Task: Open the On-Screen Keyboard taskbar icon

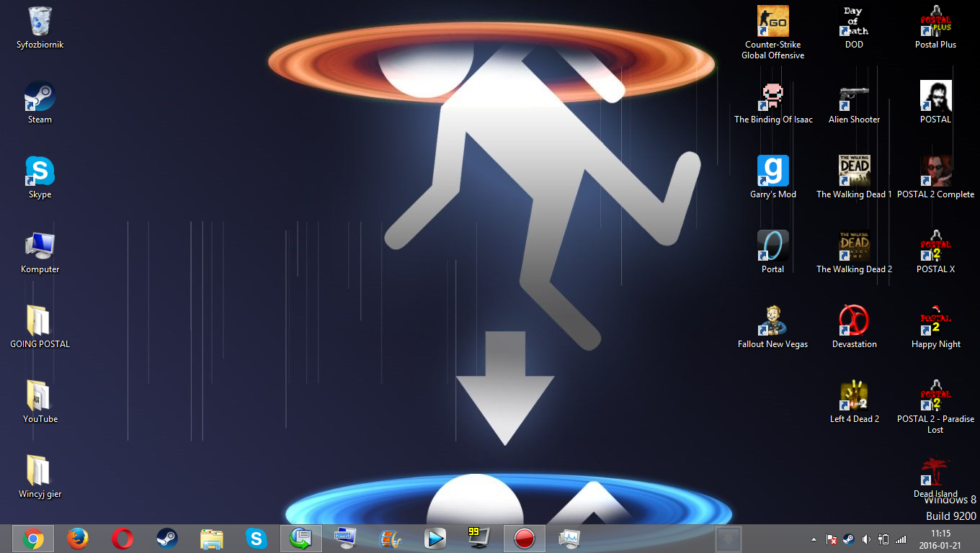Action: pos(346,539)
